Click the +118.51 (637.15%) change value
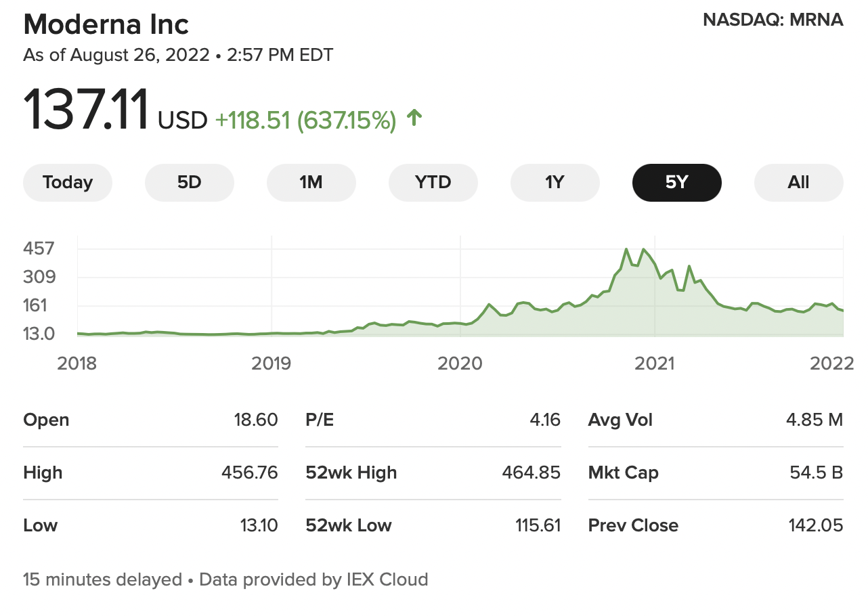868x616 pixels. click(305, 120)
